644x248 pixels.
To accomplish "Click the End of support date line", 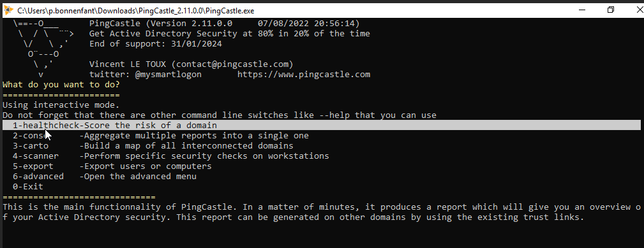I will click(156, 44).
